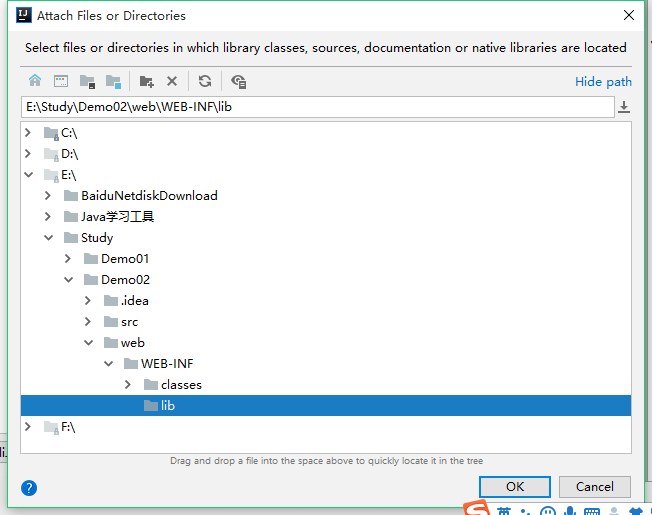Select the Demo02 folder
The height and width of the screenshot is (515, 652).
click(326, 280)
